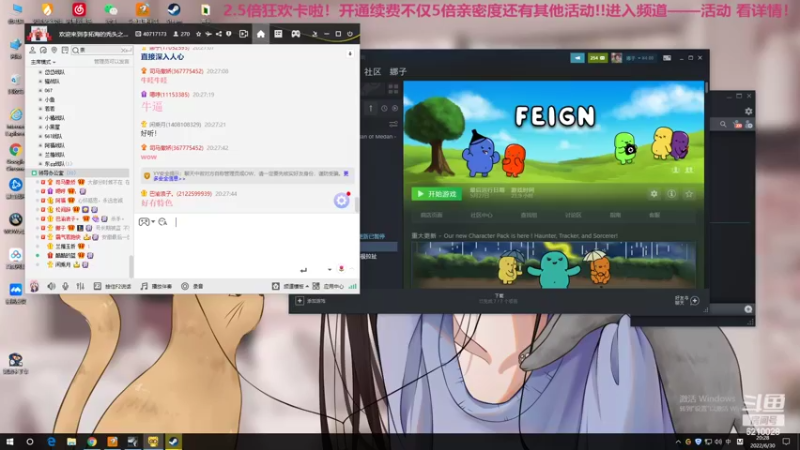
Task: Click the YY video broadcast icon
Action: (243, 34)
